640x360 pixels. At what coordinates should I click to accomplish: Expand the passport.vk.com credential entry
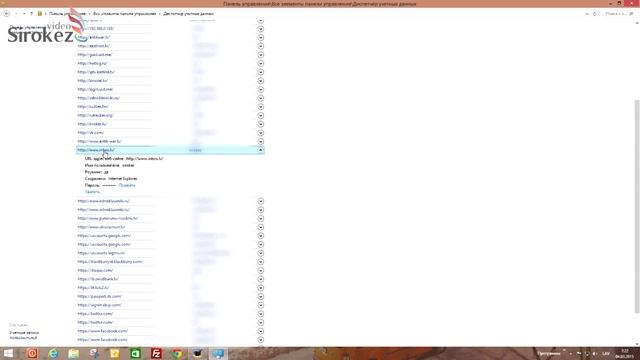260,296
